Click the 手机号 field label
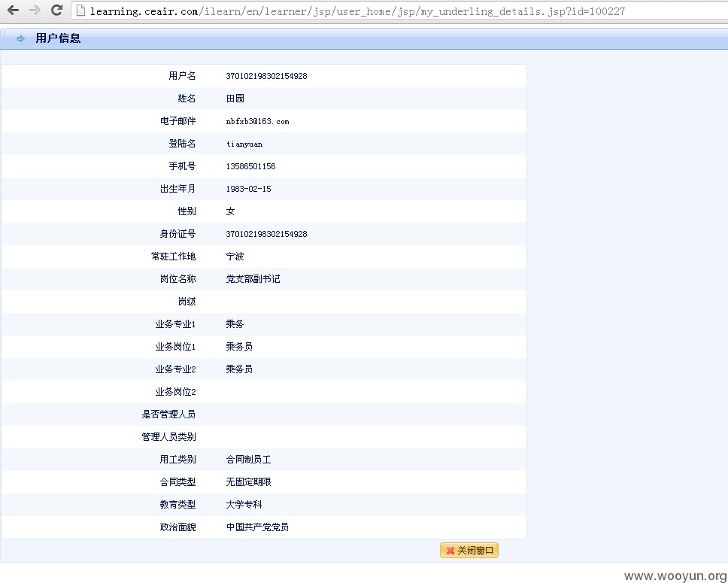 click(x=182, y=165)
